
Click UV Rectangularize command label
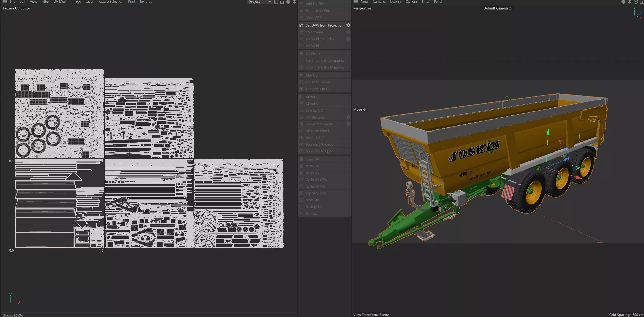tap(319, 124)
